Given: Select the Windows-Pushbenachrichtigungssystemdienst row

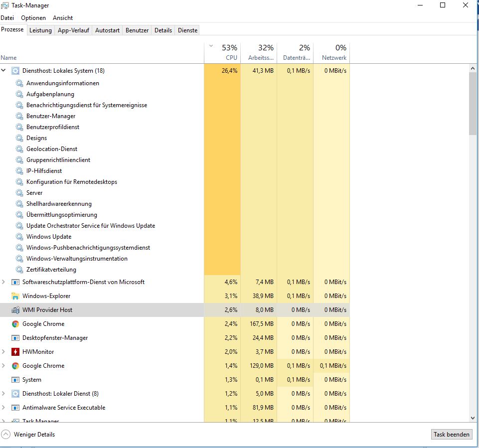Looking at the screenshot, I should click(x=175, y=248).
